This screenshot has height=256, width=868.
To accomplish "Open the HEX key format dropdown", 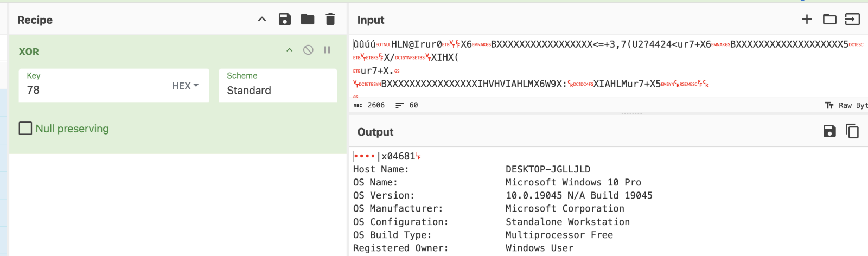I will [x=185, y=86].
